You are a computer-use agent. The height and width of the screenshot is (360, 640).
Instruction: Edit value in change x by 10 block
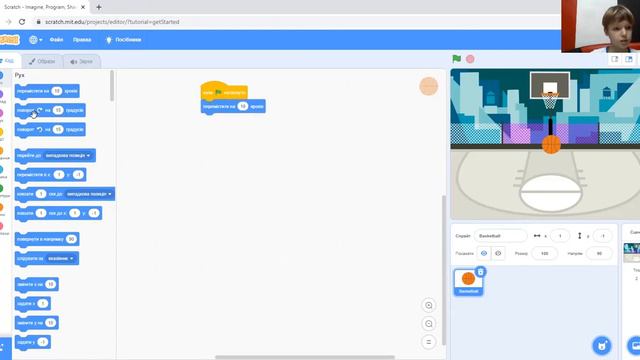50,284
